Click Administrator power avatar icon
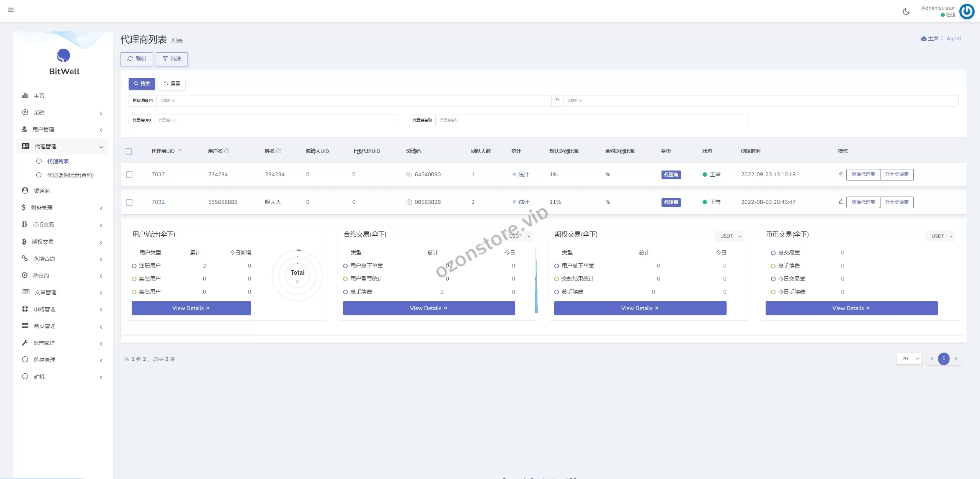The image size is (980, 479). click(x=967, y=11)
